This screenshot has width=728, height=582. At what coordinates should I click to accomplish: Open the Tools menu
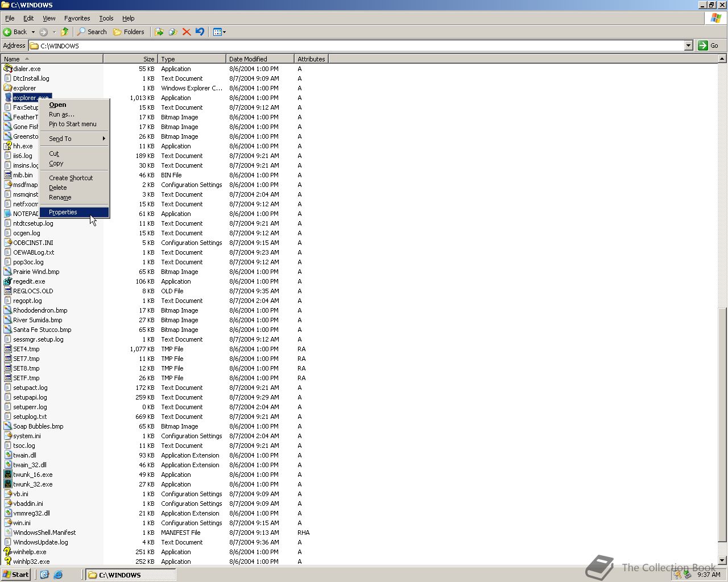(106, 18)
